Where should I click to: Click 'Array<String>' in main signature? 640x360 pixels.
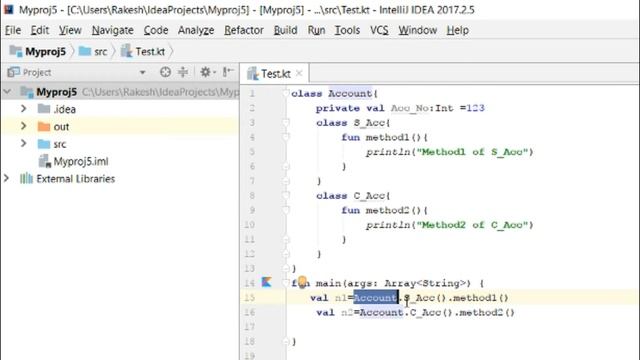point(427,283)
